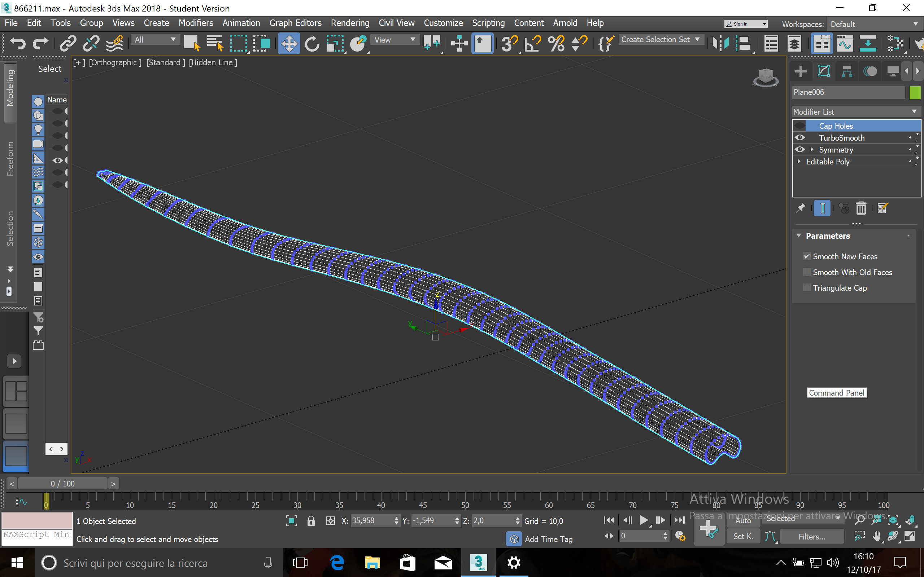Open the Modifiers menu
Screen dimensions: 924x577
pos(196,23)
